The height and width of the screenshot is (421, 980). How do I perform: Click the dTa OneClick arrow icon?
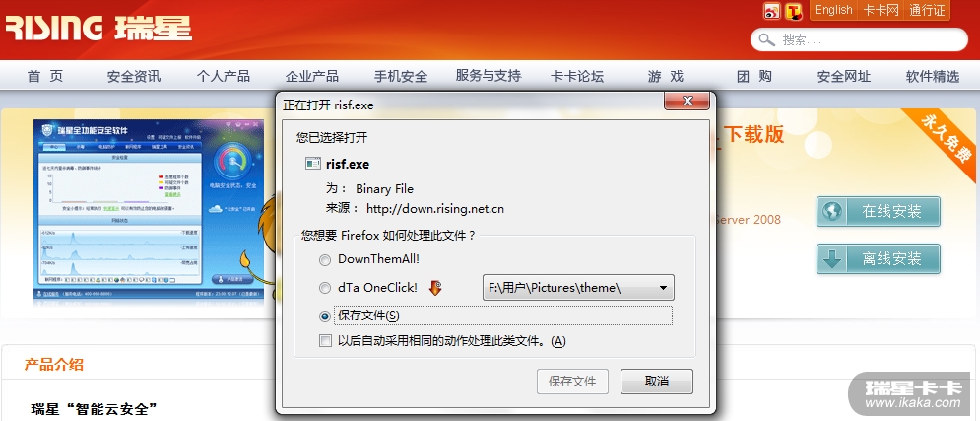click(435, 288)
